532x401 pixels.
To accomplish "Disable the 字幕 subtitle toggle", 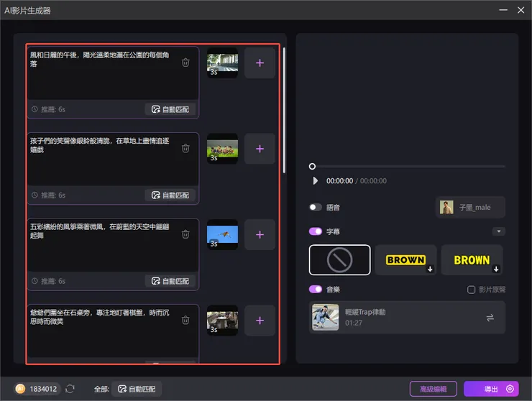I will point(316,231).
